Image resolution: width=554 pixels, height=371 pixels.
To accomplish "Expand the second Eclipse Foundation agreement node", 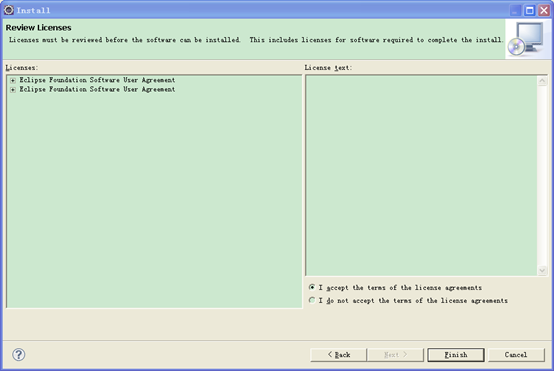I will (x=13, y=90).
